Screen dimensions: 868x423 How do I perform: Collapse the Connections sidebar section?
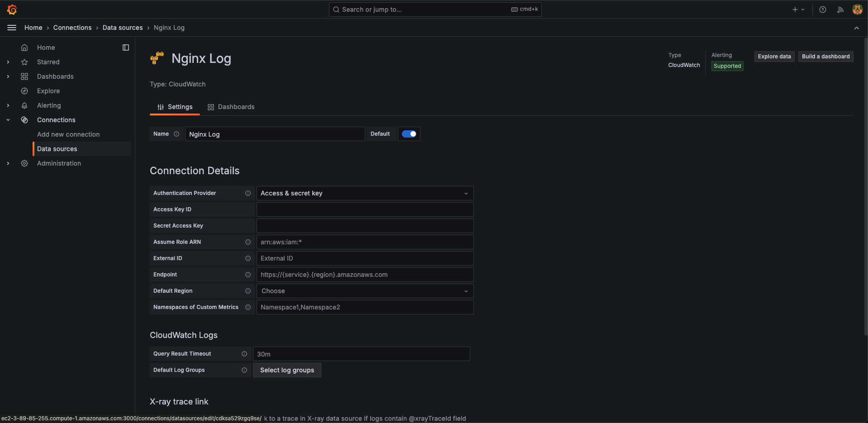(8, 120)
